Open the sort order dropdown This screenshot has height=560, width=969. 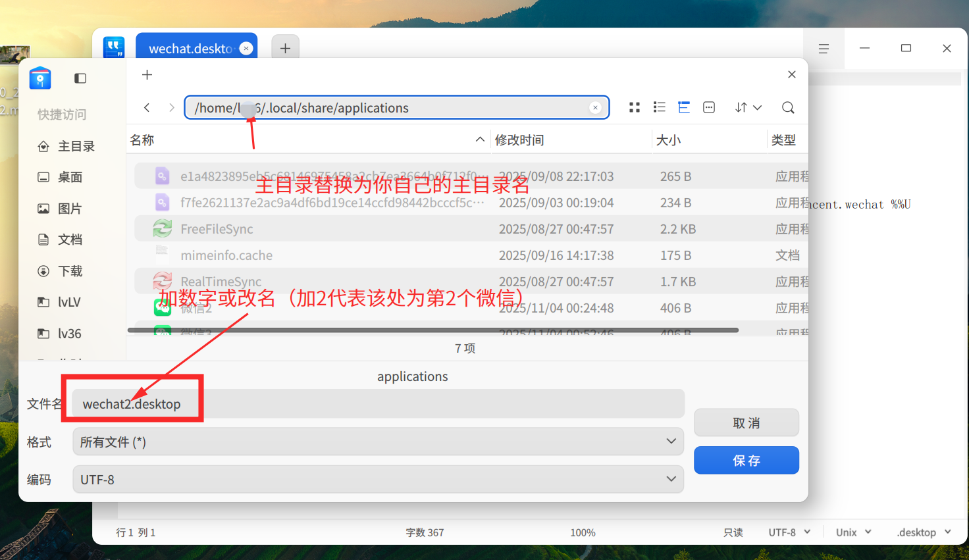(x=748, y=107)
